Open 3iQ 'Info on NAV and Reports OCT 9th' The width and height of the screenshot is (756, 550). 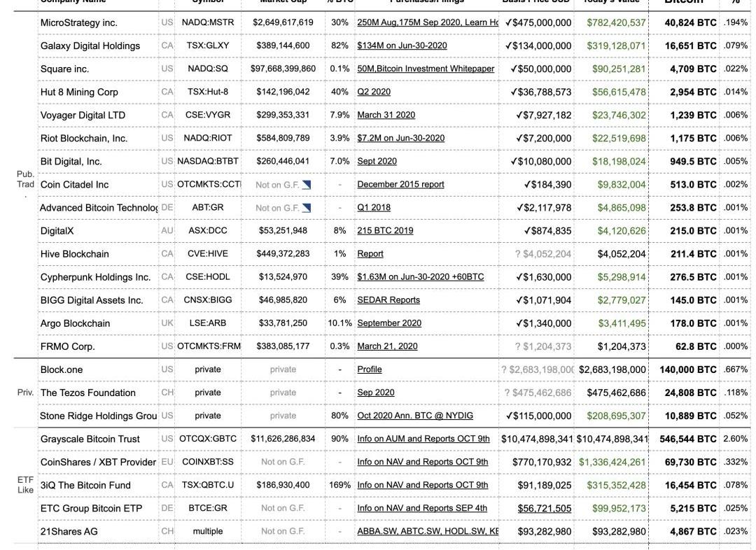point(422,486)
